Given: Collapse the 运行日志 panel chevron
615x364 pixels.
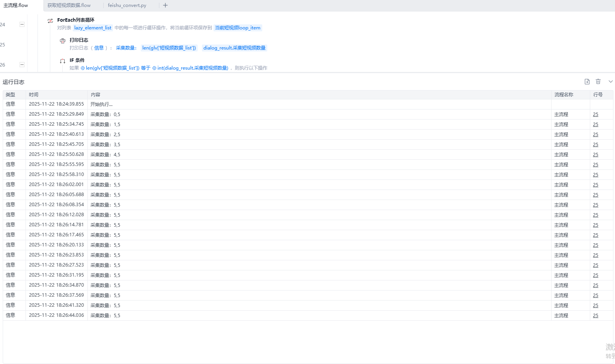Looking at the screenshot, I should coord(611,82).
